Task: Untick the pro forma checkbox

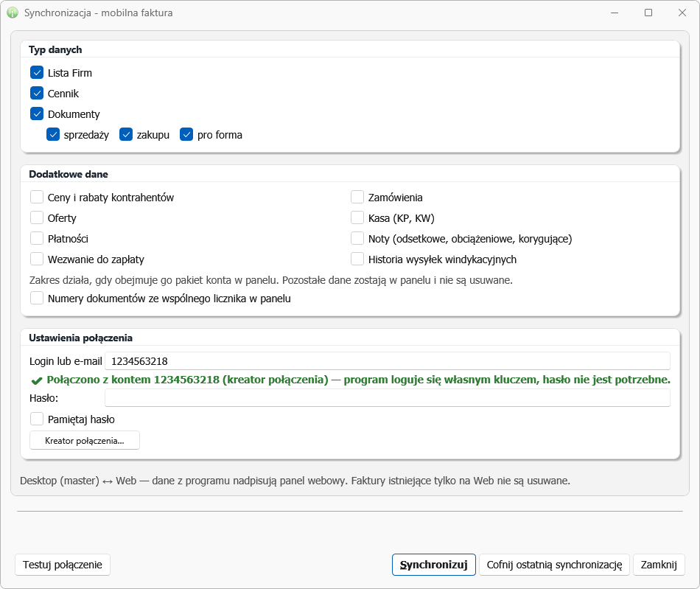Action: point(186,134)
